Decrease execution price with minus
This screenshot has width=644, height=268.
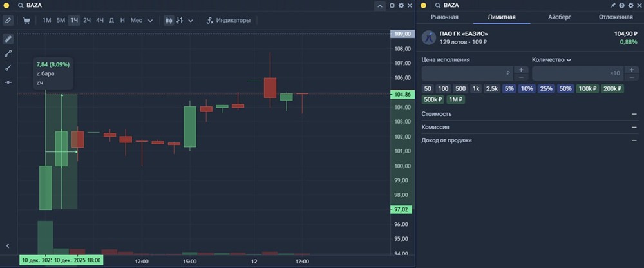(521, 77)
